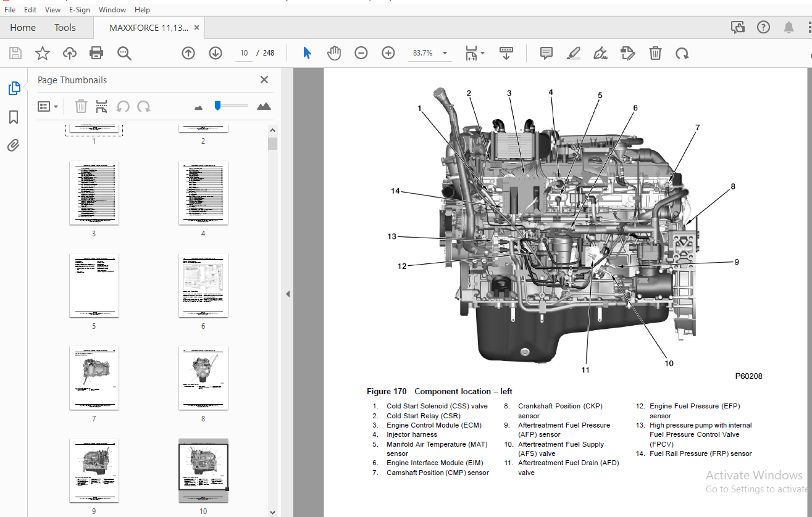Open the share feedback chat icon
The height and width of the screenshot is (517, 812).
tap(737, 27)
